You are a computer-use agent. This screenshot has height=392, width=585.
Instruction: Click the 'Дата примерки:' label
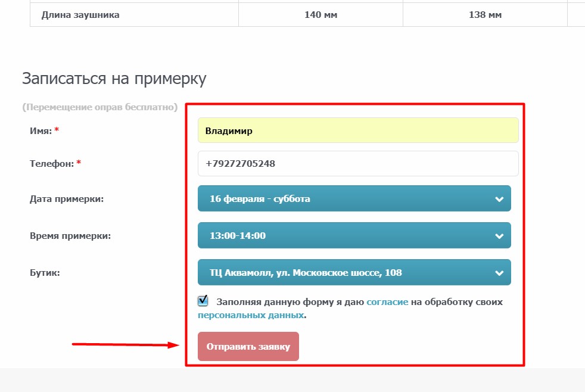pyautogui.click(x=67, y=198)
